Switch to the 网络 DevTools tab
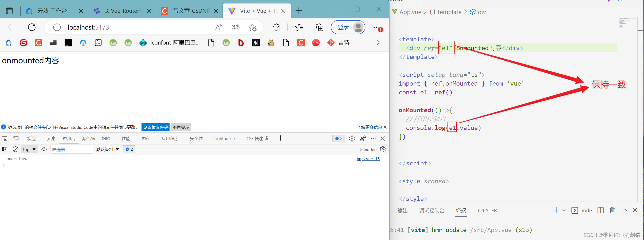 (x=106, y=139)
